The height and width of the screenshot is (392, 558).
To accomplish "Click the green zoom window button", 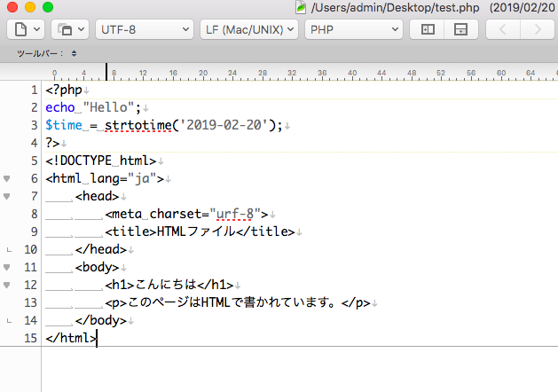I will point(48,7).
